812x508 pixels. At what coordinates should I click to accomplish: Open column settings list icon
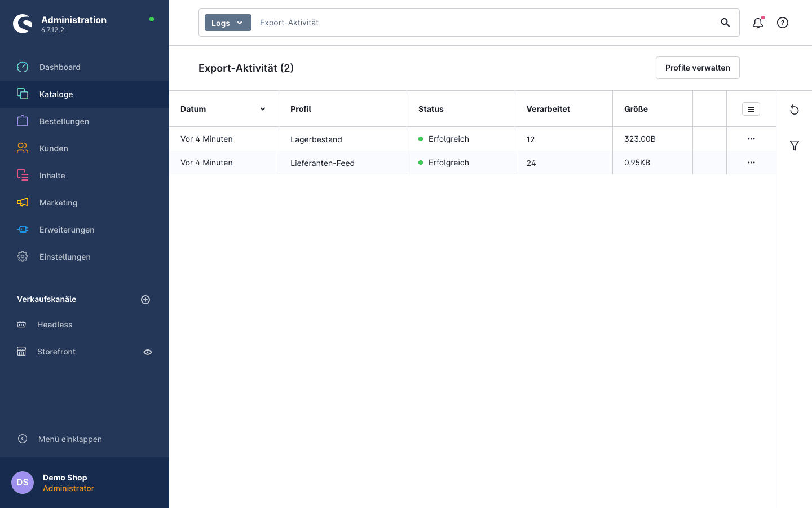click(x=751, y=109)
